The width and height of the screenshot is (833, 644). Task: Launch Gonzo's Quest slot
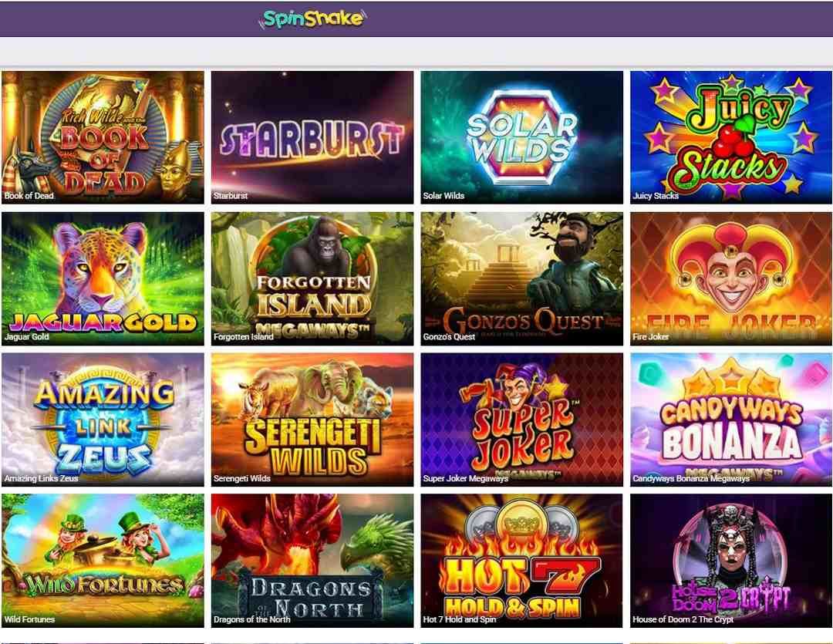click(x=521, y=278)
